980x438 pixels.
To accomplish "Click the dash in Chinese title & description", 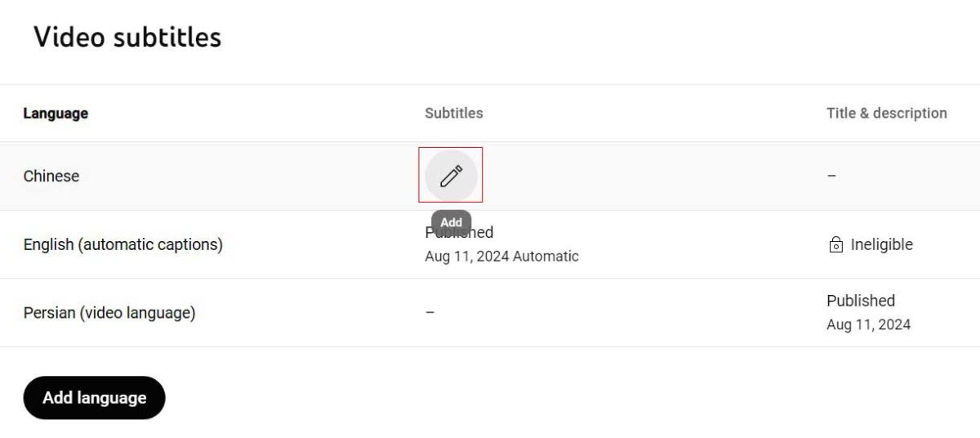I will point(831,176).
